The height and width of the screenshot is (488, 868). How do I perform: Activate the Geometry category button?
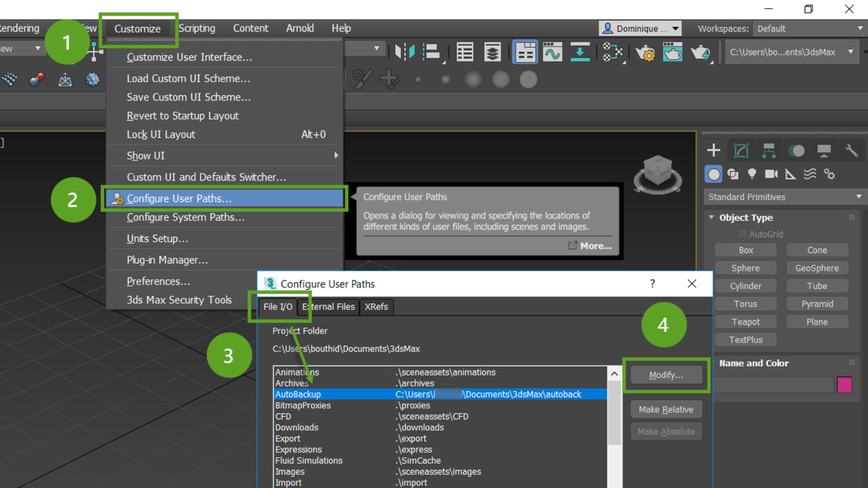coord(713,174)
